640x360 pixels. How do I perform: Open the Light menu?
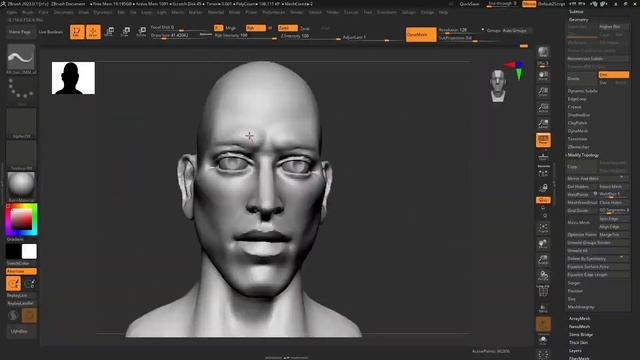[x=162, y=12]
